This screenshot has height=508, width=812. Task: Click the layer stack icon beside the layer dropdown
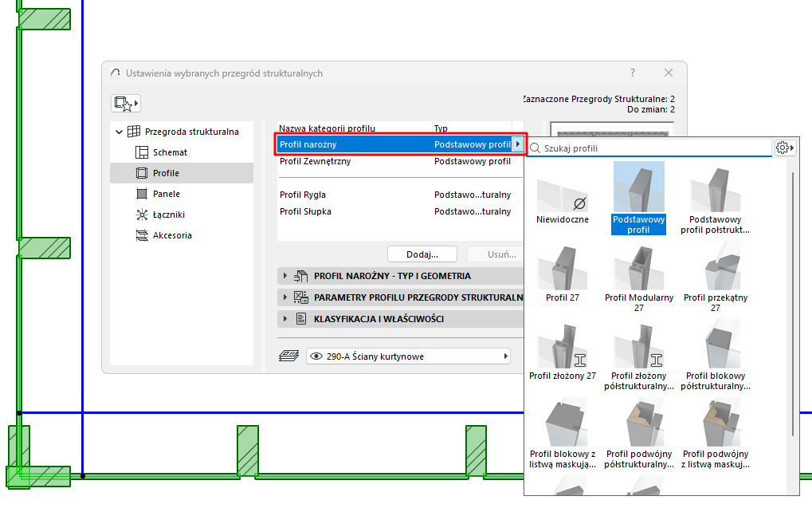pyautogui.click(x=289, y=356)
